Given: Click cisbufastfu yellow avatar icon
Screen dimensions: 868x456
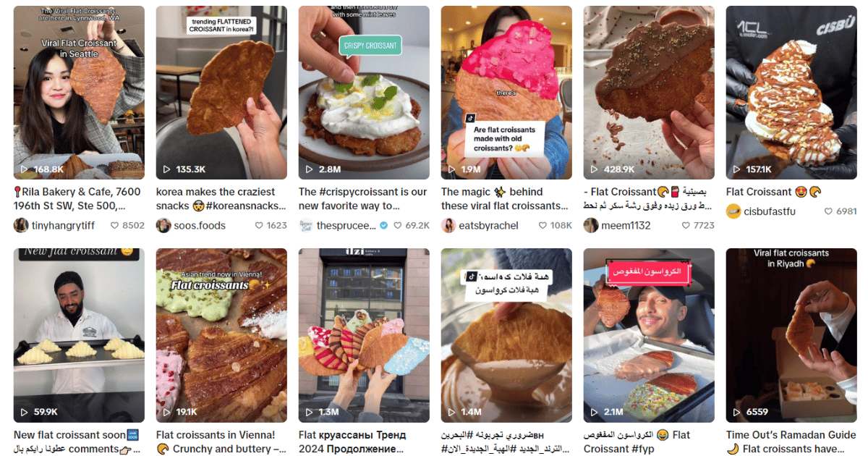Looking at the screenshot, I should click(x=733, y=211).
